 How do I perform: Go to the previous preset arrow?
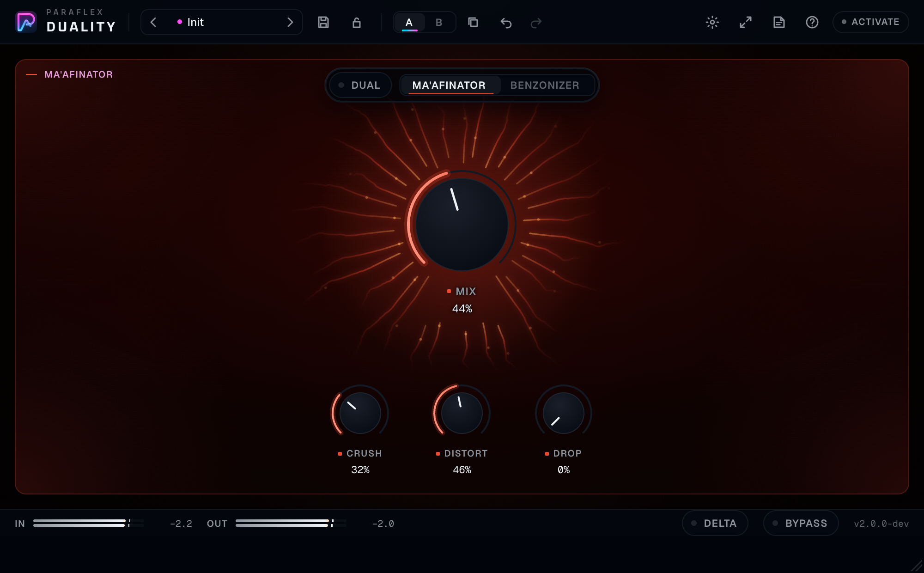(x=153, y=22)
